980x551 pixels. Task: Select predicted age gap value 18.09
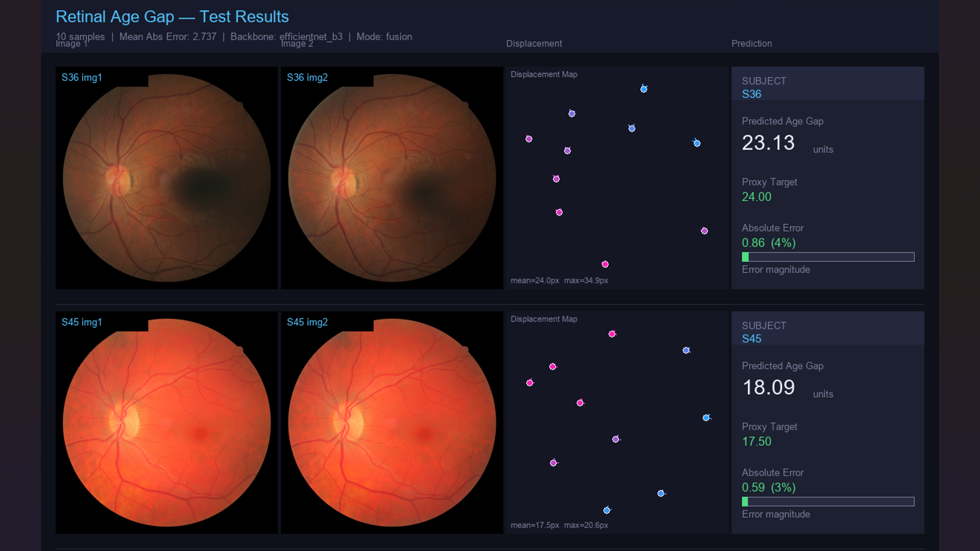(768, 387)
